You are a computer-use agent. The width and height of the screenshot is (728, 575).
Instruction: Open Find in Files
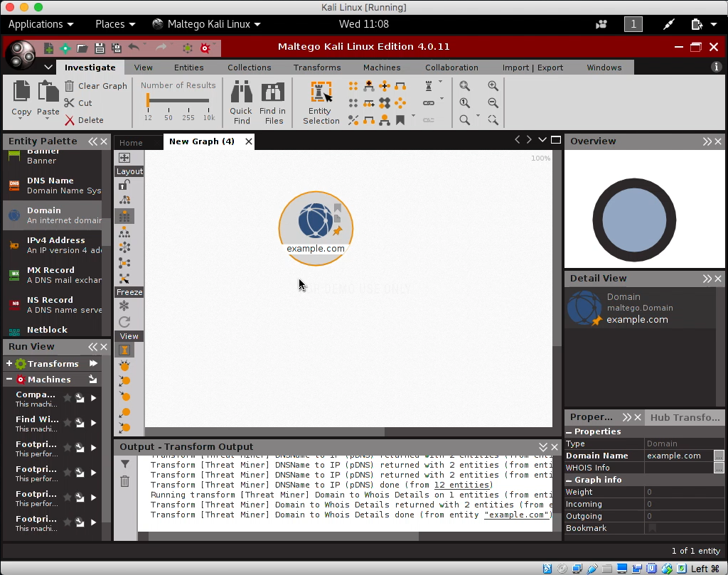click(x=273, y=102)
